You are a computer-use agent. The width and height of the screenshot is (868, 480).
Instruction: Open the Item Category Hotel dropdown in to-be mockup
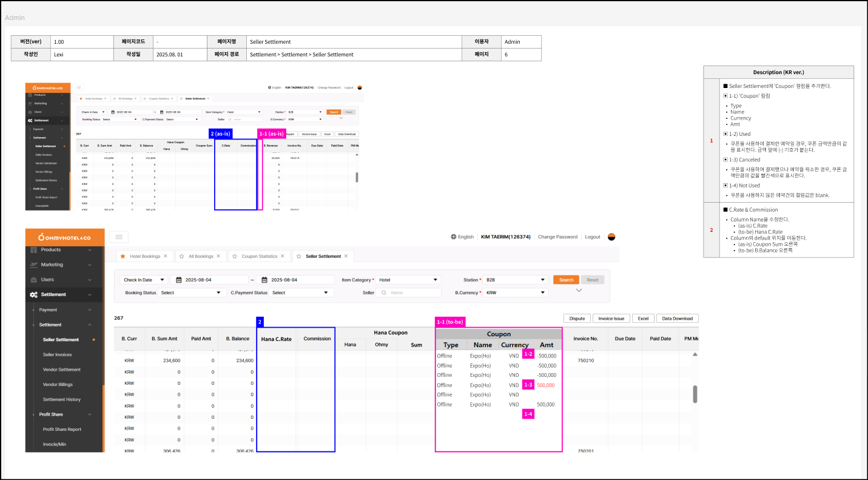point(408,280)
